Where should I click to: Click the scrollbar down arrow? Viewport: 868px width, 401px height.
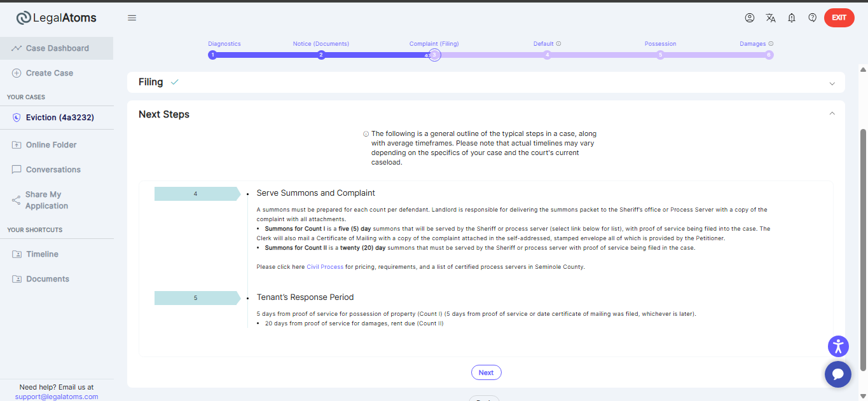pyautogui.click(x=863, y=397)
